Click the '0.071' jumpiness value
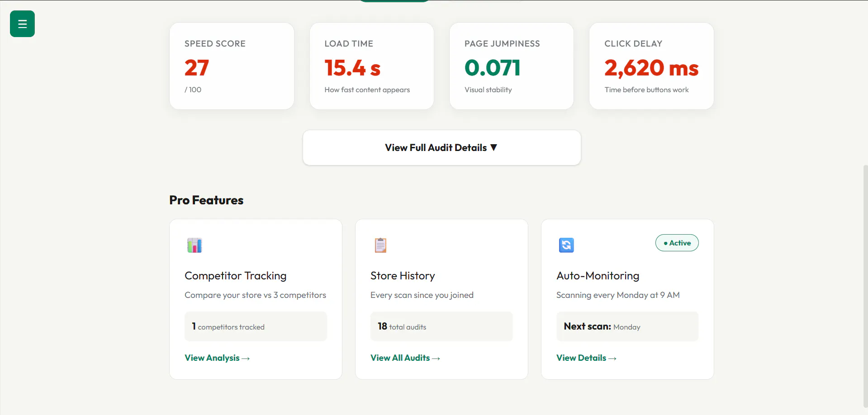 click(x=493, y=68)
